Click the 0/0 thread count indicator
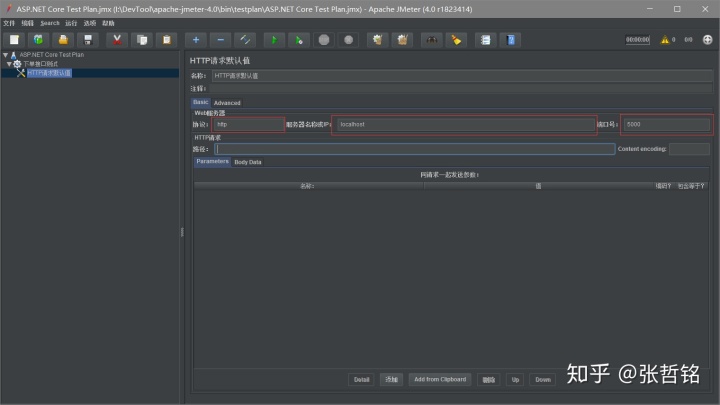720x405 pixels. (x=688, y=40)
